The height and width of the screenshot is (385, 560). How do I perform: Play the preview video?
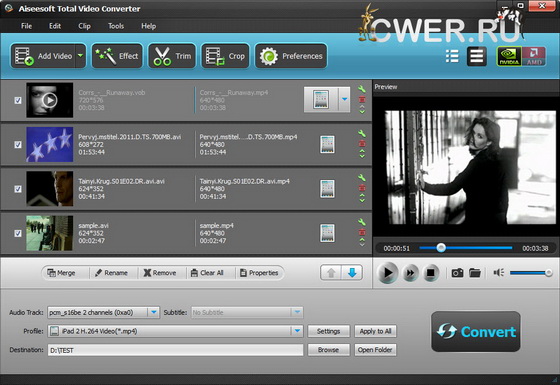(388, 273)
